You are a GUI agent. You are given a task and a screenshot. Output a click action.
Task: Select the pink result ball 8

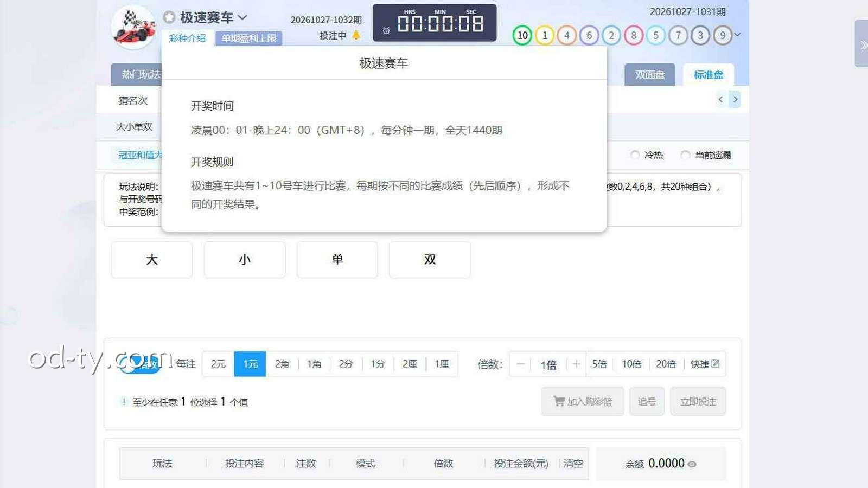634,35
